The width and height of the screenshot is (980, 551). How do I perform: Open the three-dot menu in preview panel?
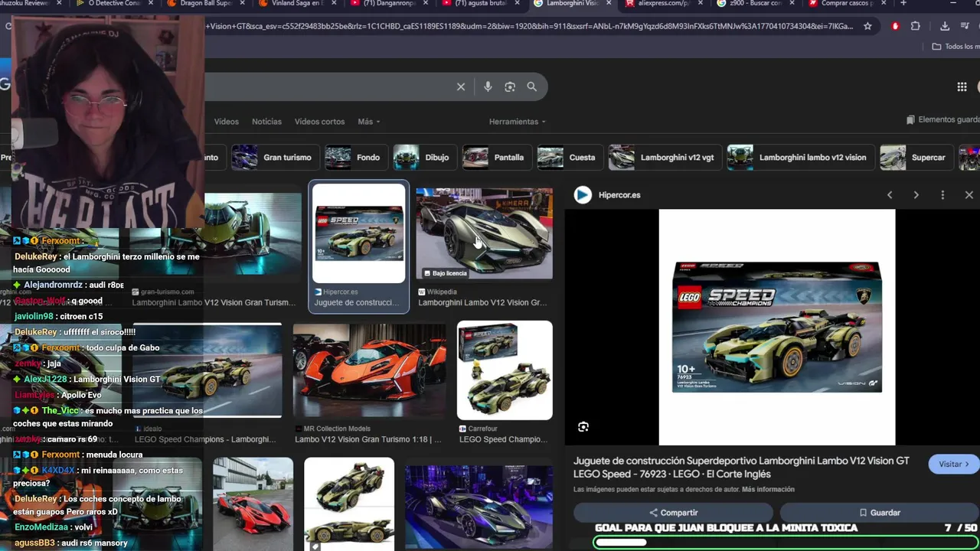pyautogui.click(x=942, y=195)
